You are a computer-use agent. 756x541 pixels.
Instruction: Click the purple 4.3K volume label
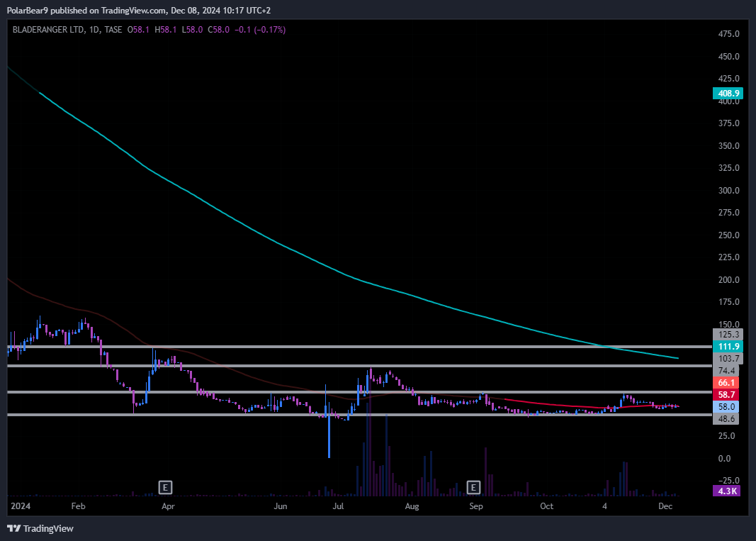coord(726,491)
